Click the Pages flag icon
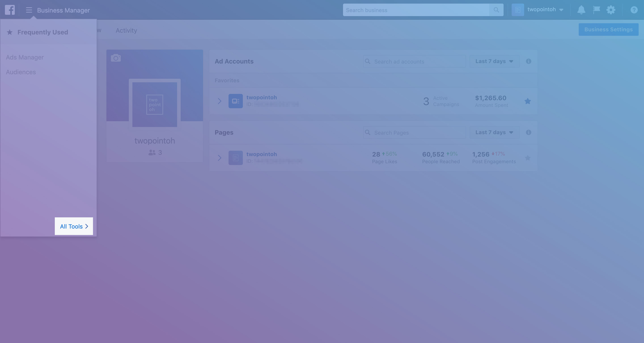 click(x=596, y=10)
